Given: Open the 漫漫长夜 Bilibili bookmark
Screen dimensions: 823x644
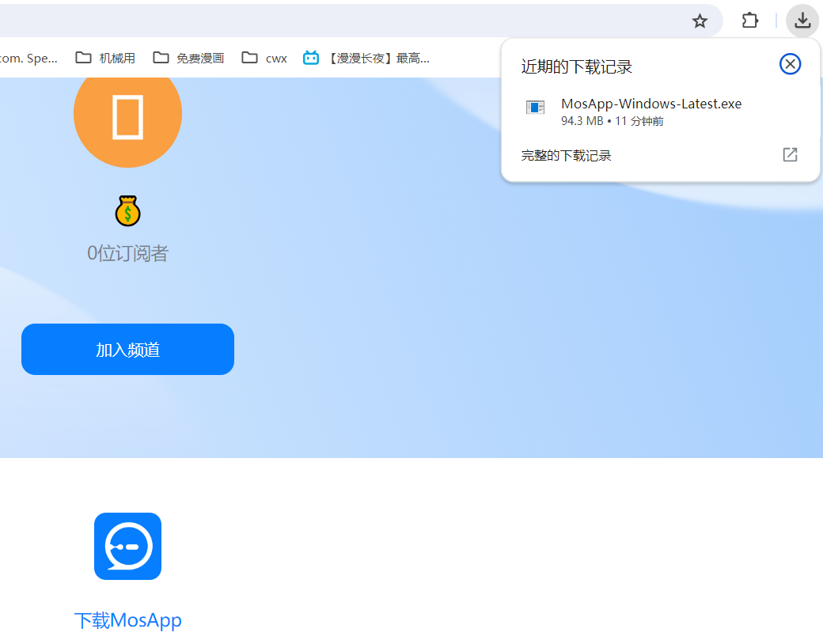Looking at the screenshot, I should [366, 59].
